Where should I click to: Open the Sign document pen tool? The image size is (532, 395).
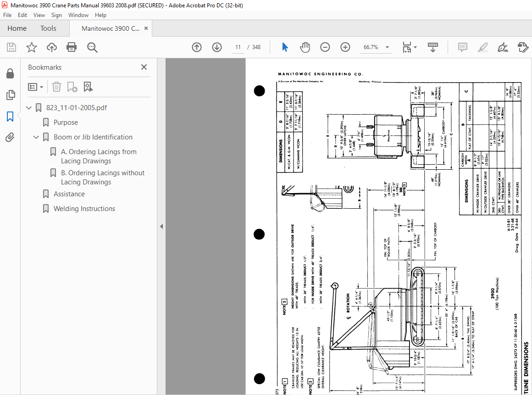(x=503, y=47)
